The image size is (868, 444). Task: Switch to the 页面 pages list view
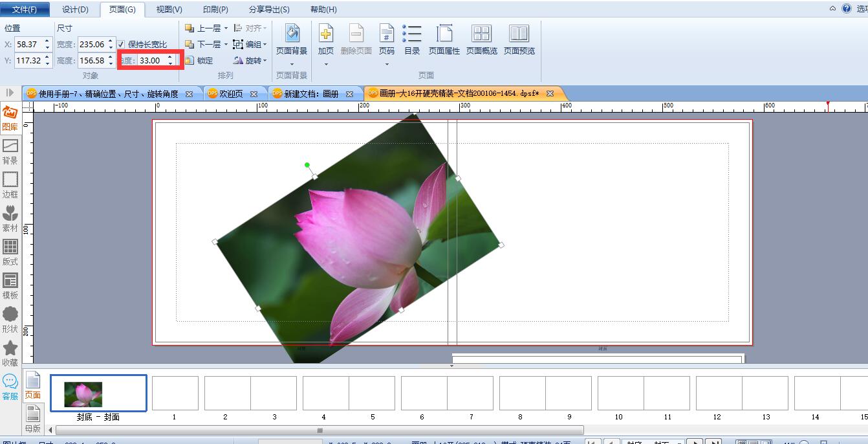point(32,386)
